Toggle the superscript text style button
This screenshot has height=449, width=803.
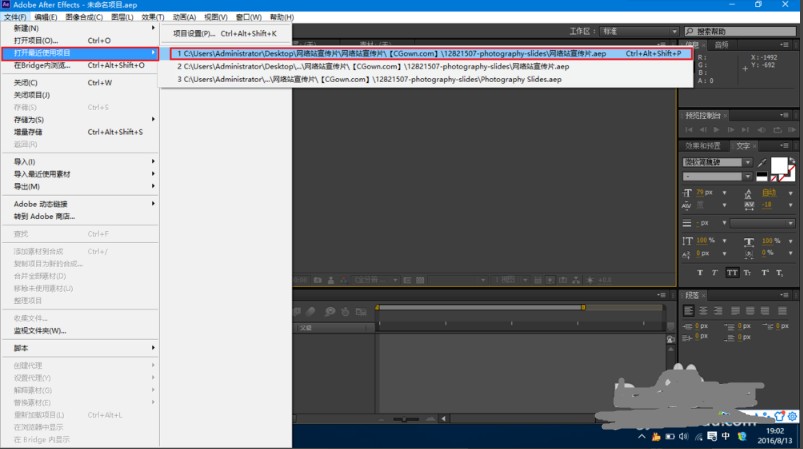[765, 272]
